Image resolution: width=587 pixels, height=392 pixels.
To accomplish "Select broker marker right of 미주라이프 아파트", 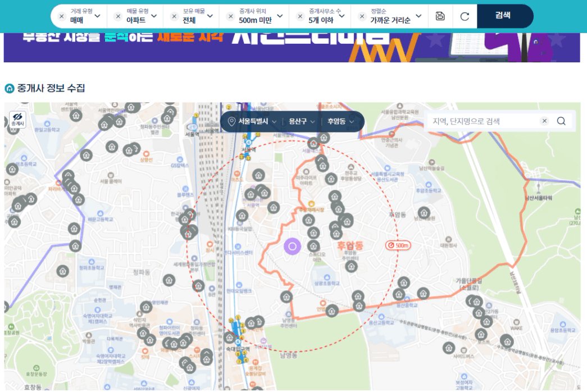I will [x=331, y=179].
